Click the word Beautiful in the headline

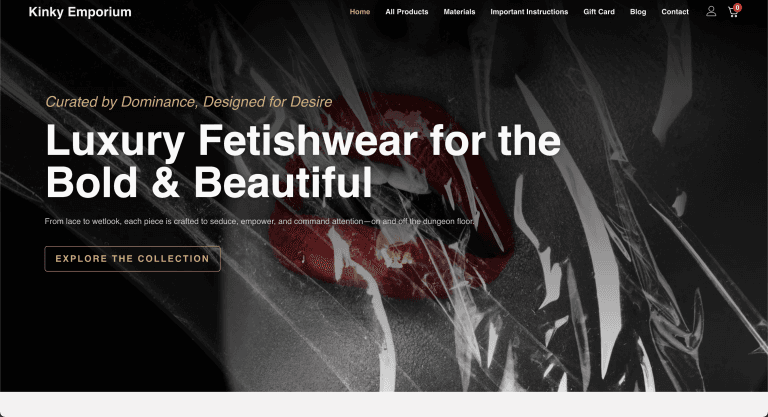(283, 182)
